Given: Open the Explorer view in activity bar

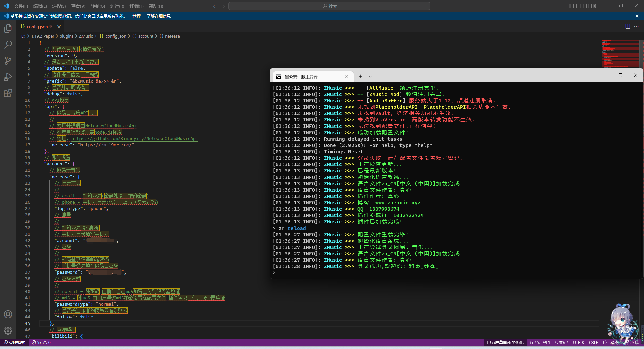Looking at the screenshot, I should click(x=8, y=29).
